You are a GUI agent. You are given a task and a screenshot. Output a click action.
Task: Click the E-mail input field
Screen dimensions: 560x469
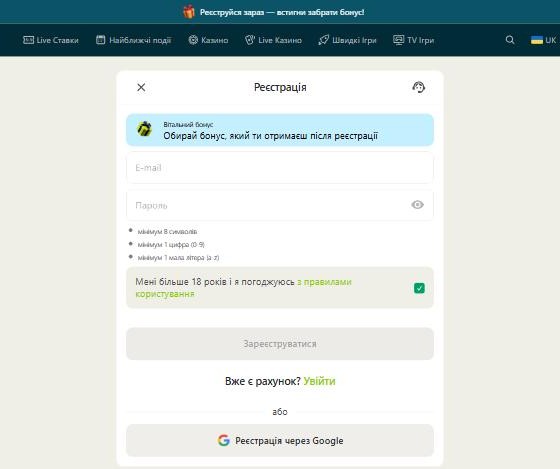[280, 168]
